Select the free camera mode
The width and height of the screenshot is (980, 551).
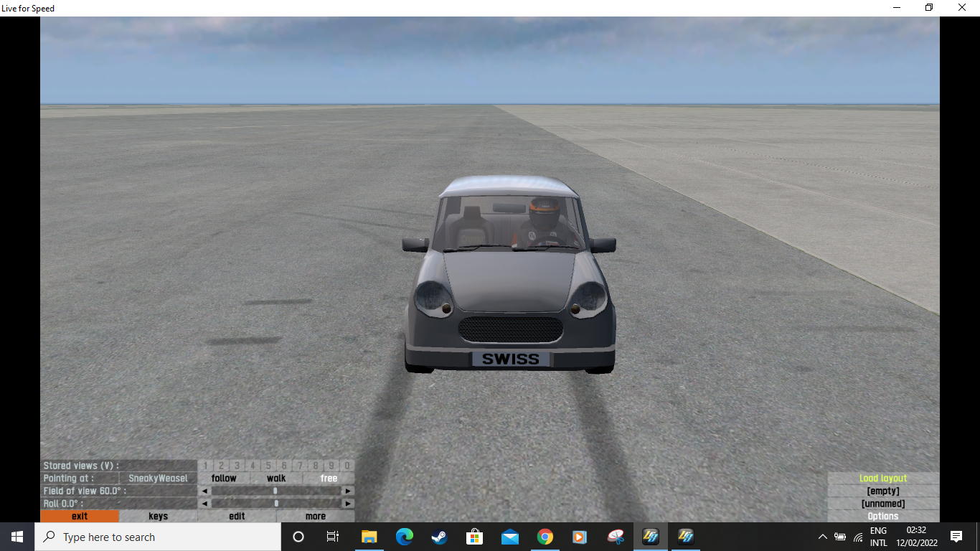point(329,479)
